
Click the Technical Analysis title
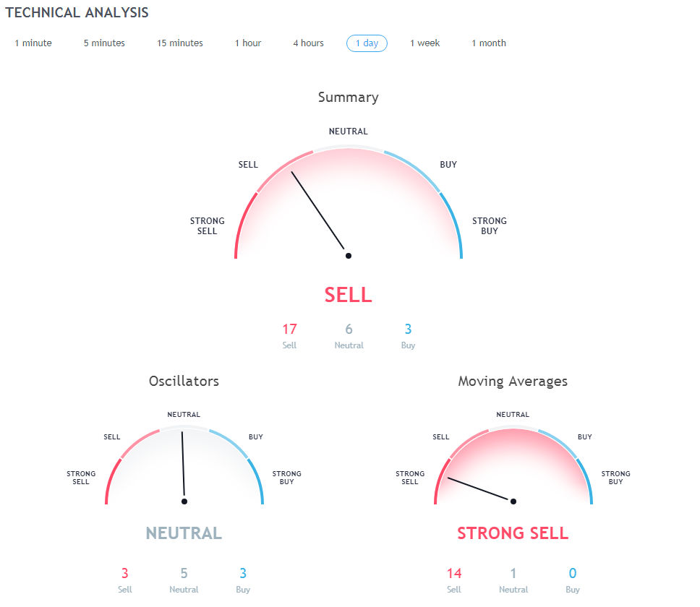77,12
